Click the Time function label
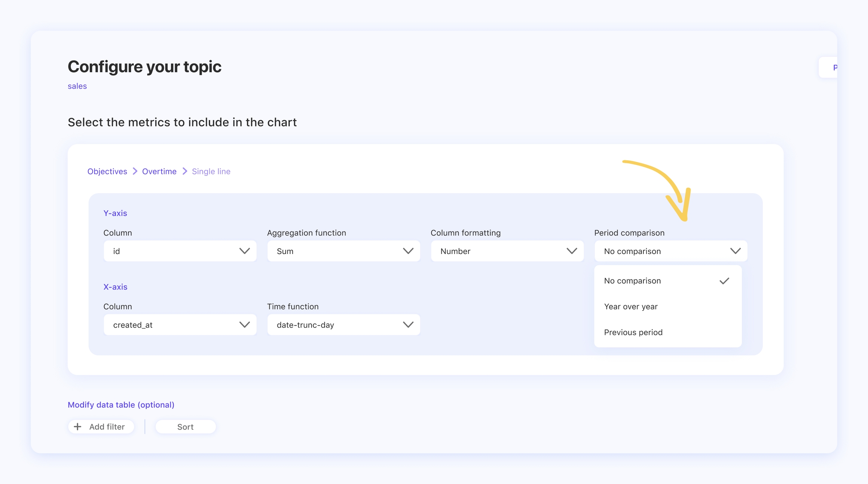Screen dimensions: 868x484 [293, 307]
